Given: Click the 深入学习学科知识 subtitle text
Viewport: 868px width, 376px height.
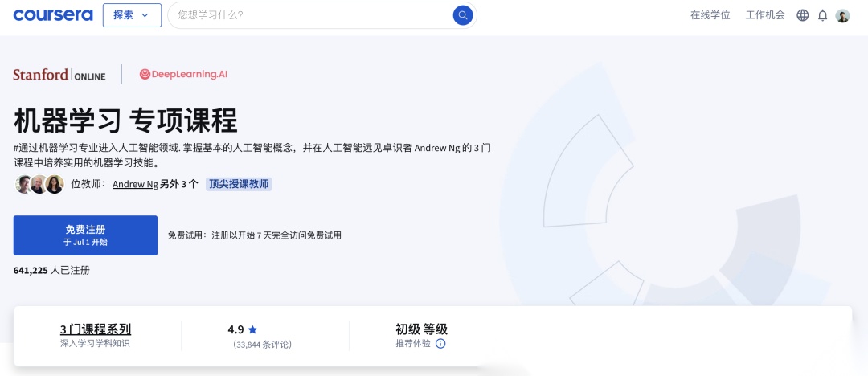Looking at the screenshot, I should [95, 343].
